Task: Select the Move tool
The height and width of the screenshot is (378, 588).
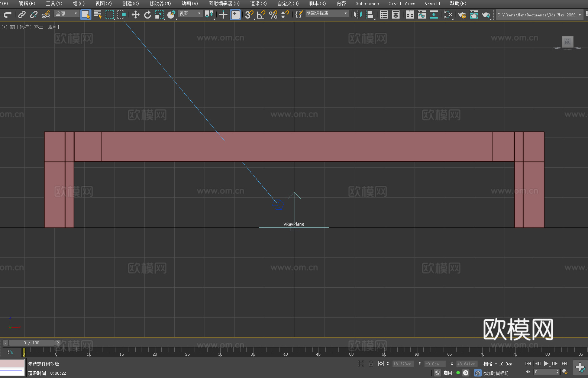Action: tap(136, 14)
